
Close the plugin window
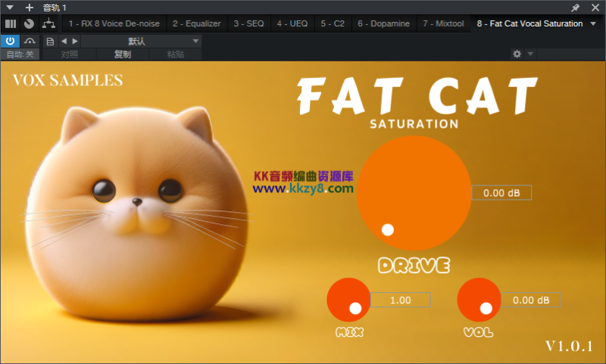coord(595,8)
